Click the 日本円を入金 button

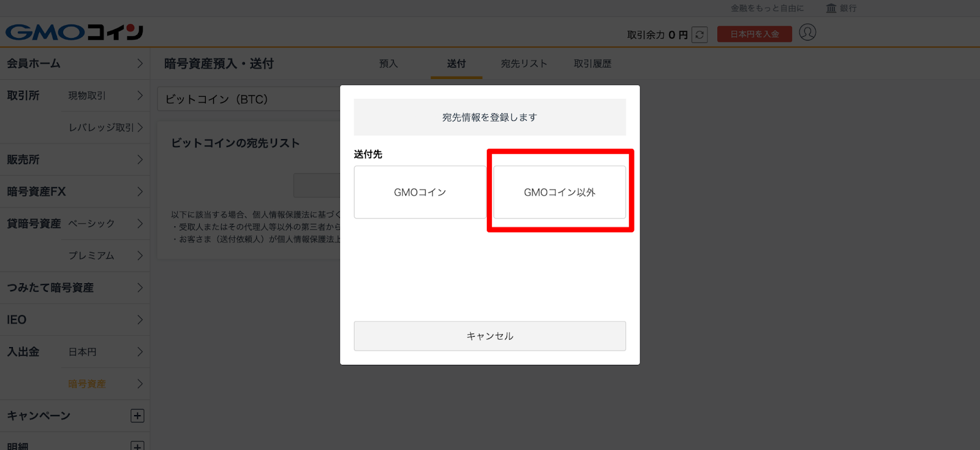point(755,34)
